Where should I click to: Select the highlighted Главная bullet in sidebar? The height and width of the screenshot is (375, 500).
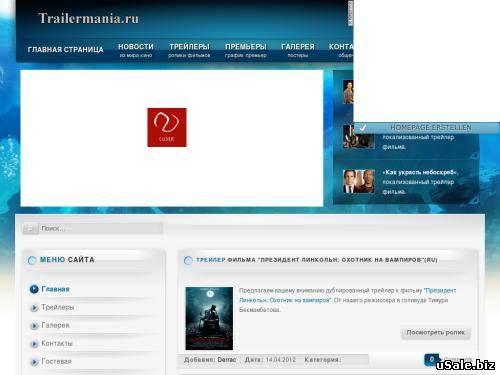pyautogui.click(x=34, y=289)
